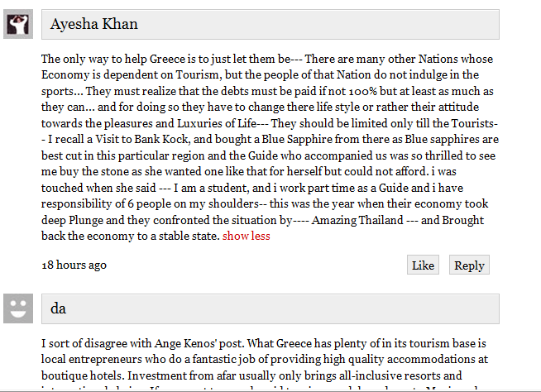
Task: Click the 18 hours ago timestamp
Action: click(74, 265)
